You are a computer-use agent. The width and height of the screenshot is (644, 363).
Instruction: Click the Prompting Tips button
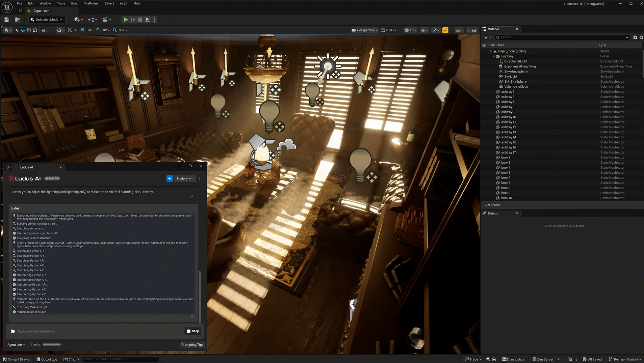[192, 345]
